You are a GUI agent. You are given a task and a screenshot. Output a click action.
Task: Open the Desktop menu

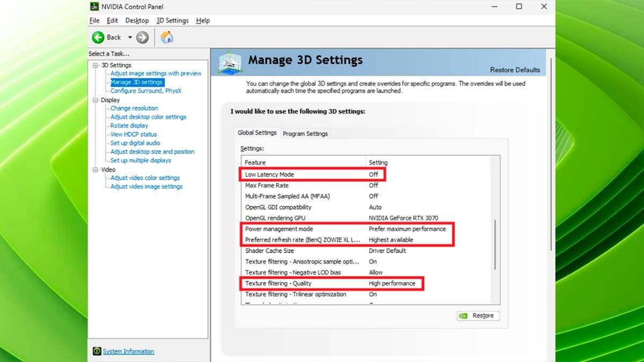coord(137,20)
